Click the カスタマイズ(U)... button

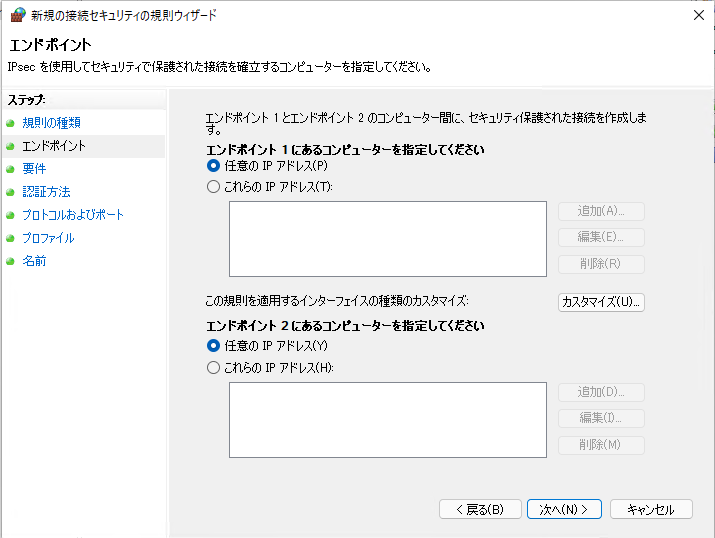[601, 301]
